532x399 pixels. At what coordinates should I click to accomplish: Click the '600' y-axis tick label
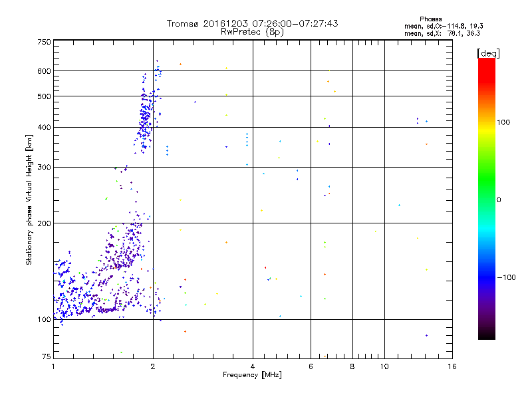click(x=44, y=71)
